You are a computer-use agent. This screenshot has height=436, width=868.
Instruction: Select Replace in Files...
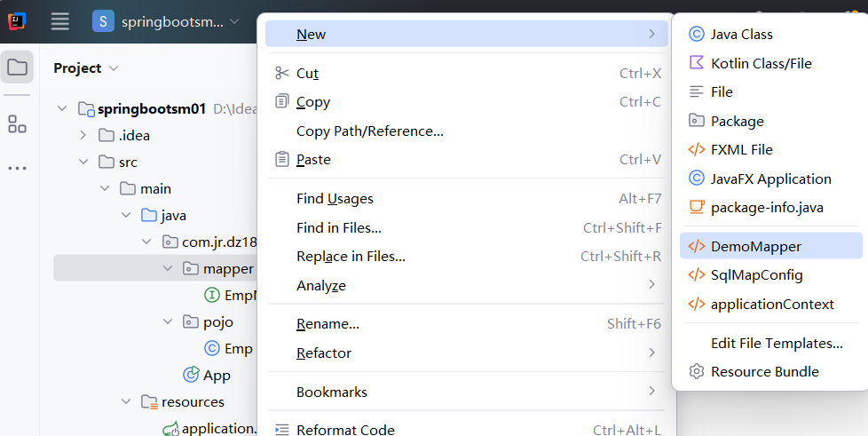pos(467,257)
